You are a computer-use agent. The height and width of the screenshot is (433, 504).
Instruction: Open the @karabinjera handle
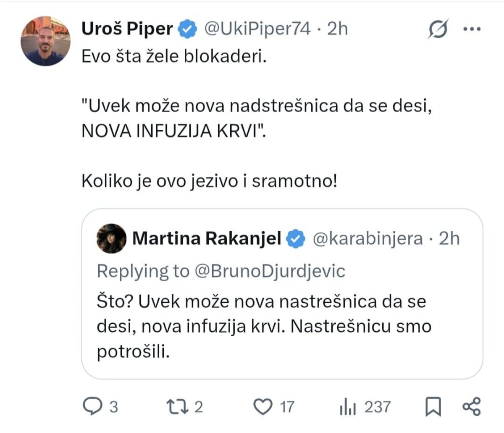(x=367, y=238)
